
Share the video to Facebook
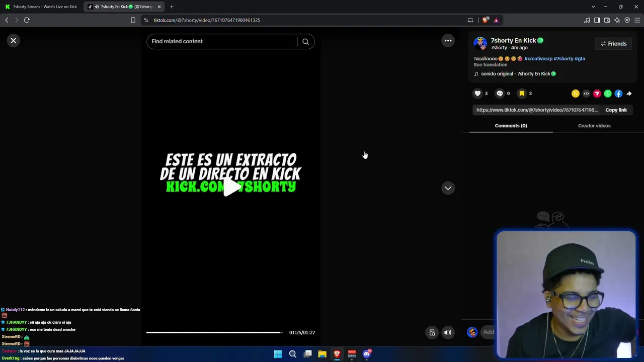pyautogui.click(x=618, y=94)
